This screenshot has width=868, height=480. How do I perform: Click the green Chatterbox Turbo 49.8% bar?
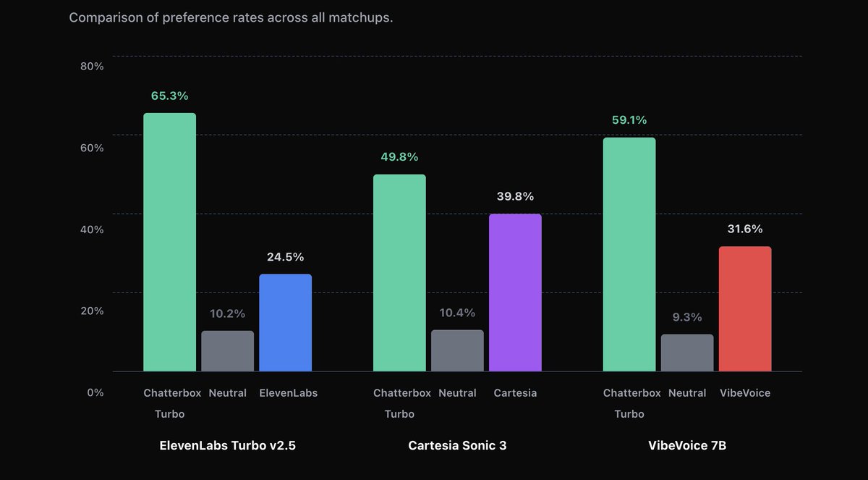399,273
